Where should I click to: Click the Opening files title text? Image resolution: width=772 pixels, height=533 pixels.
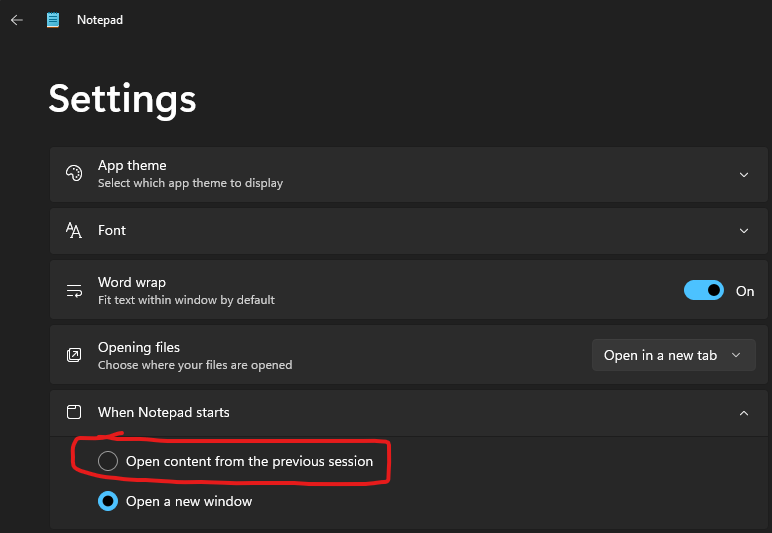139,347
